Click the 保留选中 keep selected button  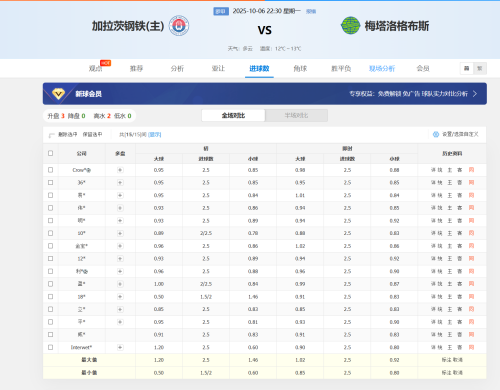tap(92, 134)
